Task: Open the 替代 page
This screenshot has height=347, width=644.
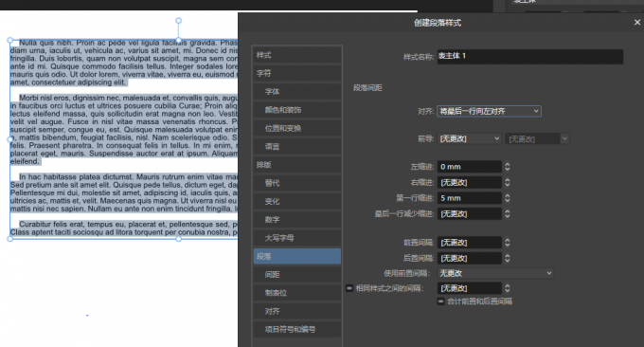Action: 297,183
